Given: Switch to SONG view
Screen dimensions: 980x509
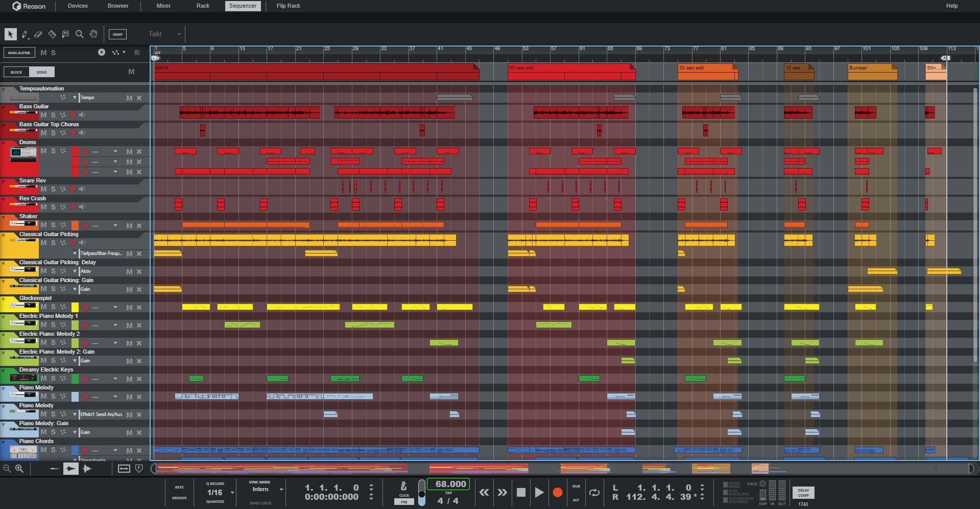Looking at the screenshot, I should coord(42,72).
